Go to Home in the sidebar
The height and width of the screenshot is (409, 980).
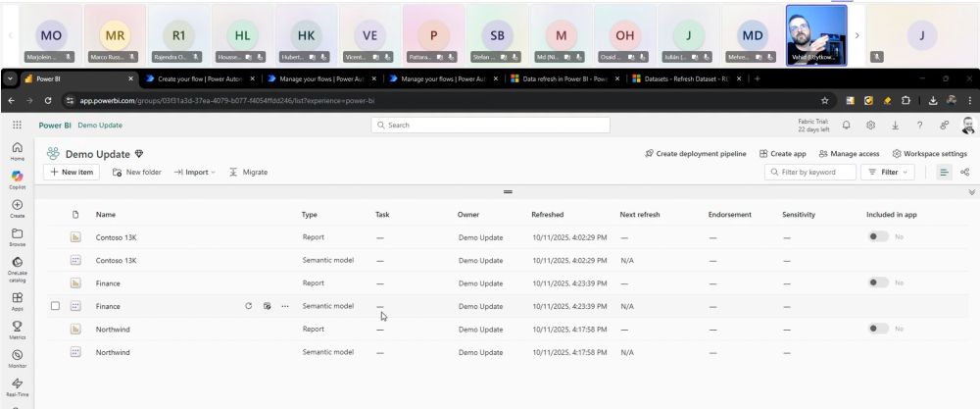17,151
